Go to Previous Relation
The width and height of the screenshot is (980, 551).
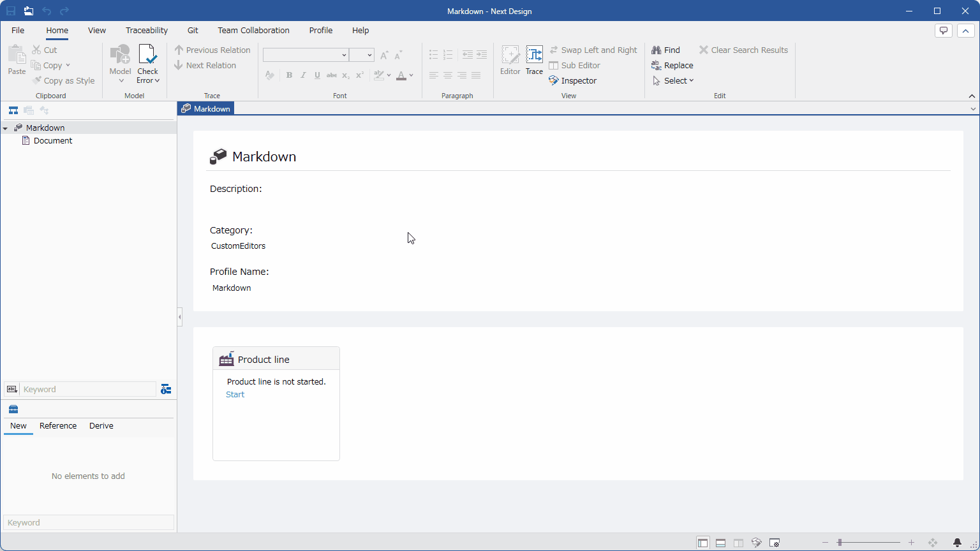(x=212, y=50)
